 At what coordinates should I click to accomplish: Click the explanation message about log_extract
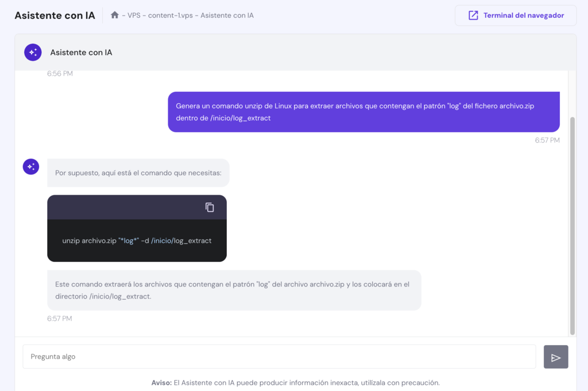(x=234, y=291)
